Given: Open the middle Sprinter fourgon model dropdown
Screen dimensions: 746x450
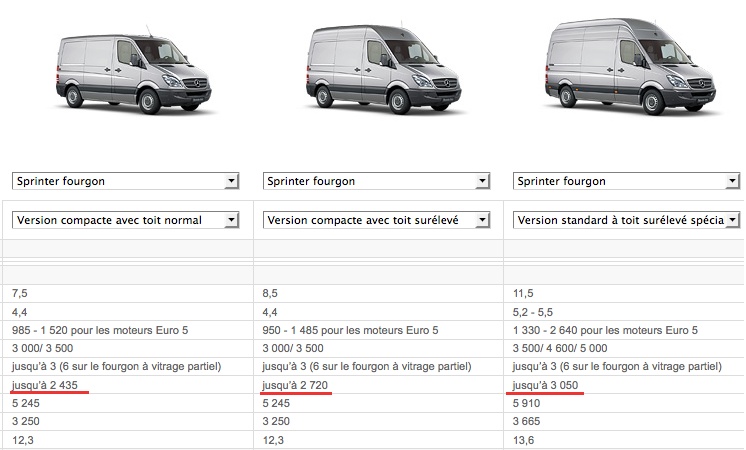Looking at the screenshot, I should (376, 181).
